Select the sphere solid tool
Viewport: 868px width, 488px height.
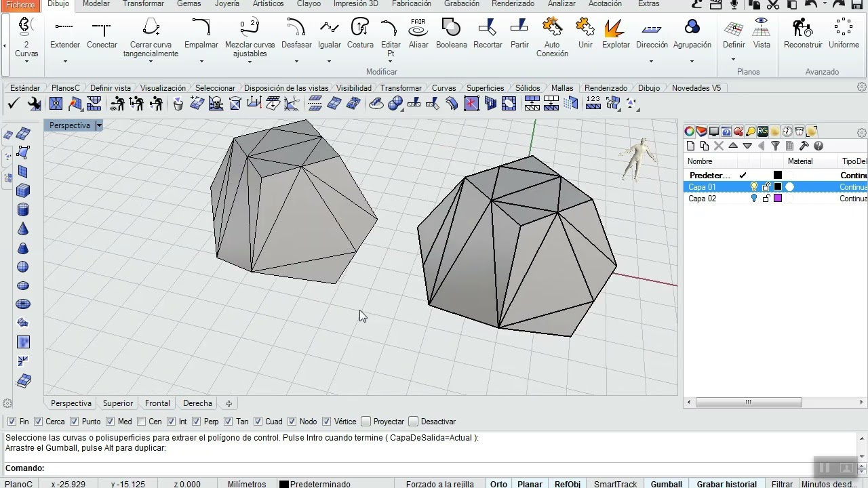(23, 266)
